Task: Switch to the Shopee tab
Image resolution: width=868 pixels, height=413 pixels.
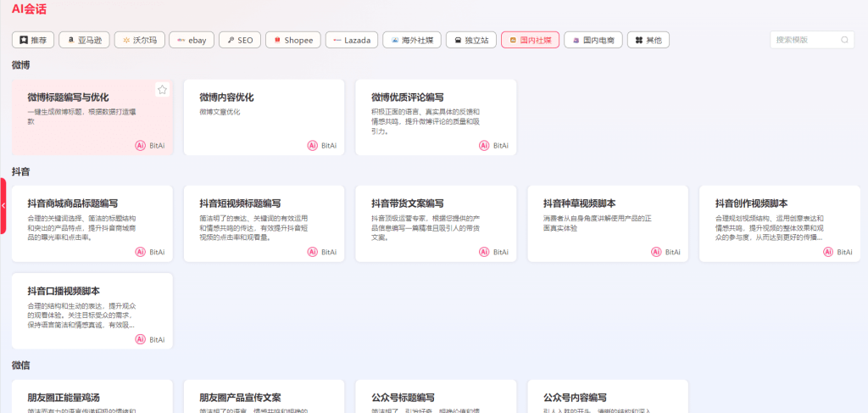Action: [x=292, y=40]
